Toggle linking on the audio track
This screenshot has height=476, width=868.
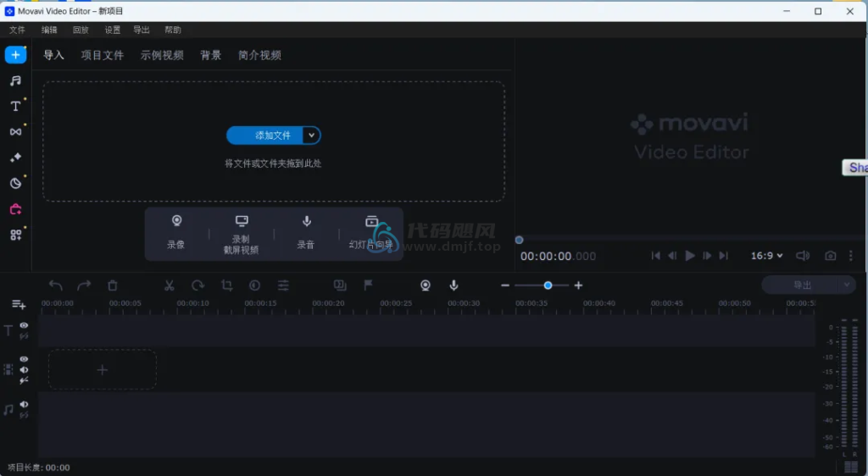[24, 415]
